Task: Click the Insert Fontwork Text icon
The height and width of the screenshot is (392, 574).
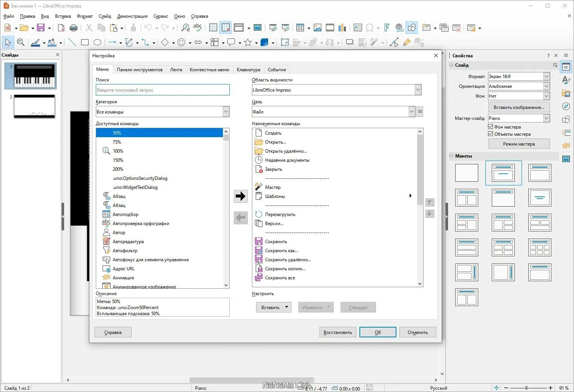Action: click(x=386, y=28)
